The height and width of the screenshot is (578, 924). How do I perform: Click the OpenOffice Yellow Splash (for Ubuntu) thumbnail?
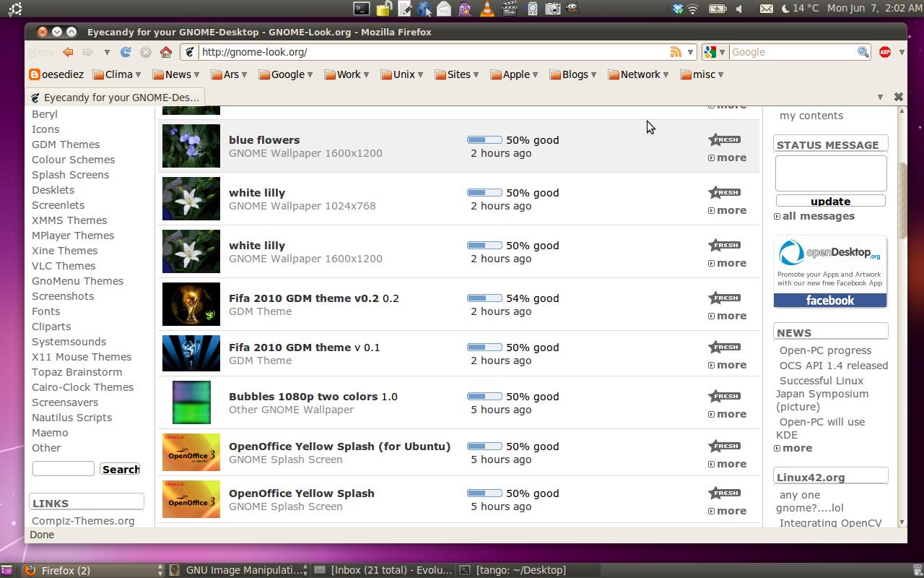point(191,452)
